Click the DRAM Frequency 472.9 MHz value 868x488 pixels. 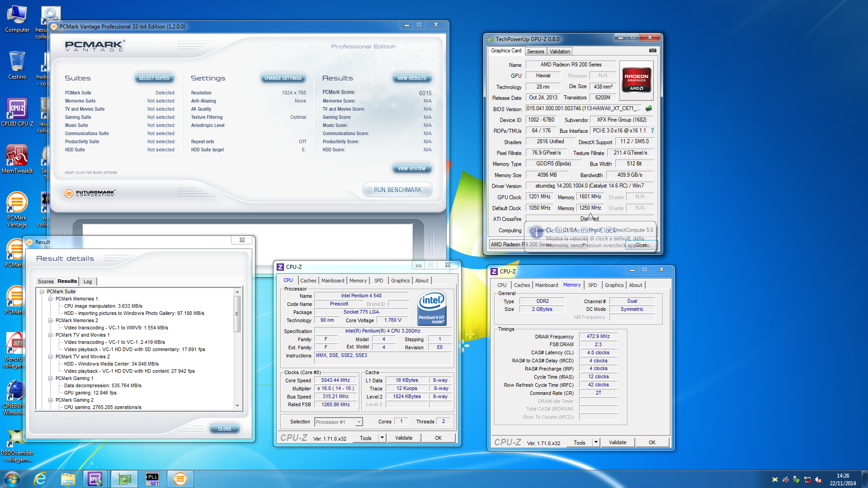click(598, 336)
